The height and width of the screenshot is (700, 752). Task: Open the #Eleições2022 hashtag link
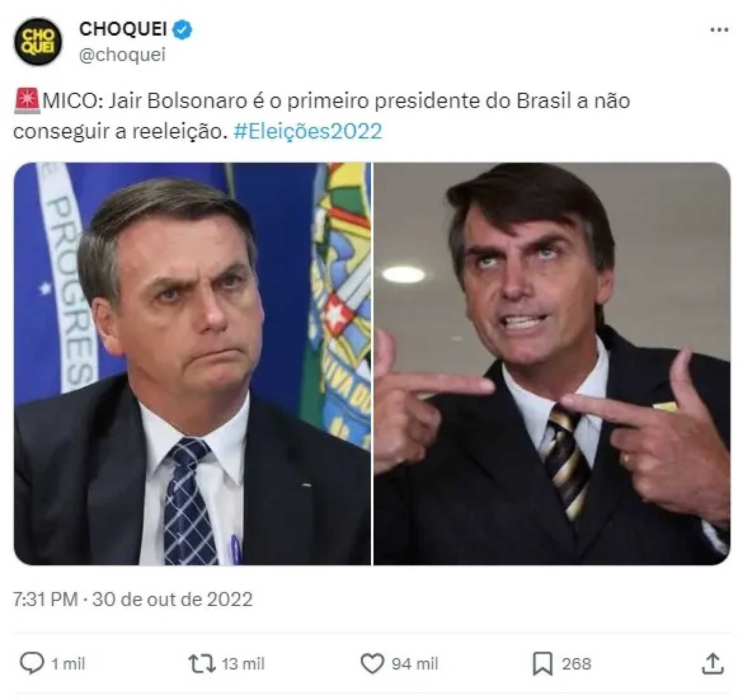pos(307,131)
